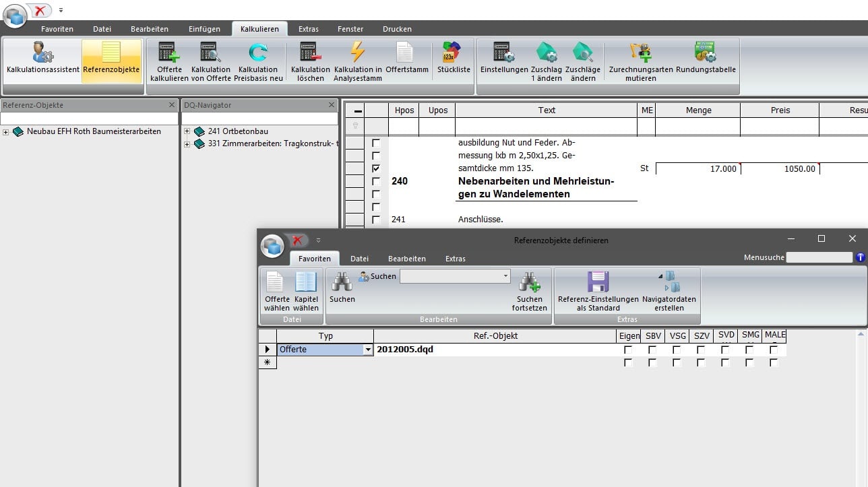Switch to the Favoriten tab in main ribbon

pos(57,29)
